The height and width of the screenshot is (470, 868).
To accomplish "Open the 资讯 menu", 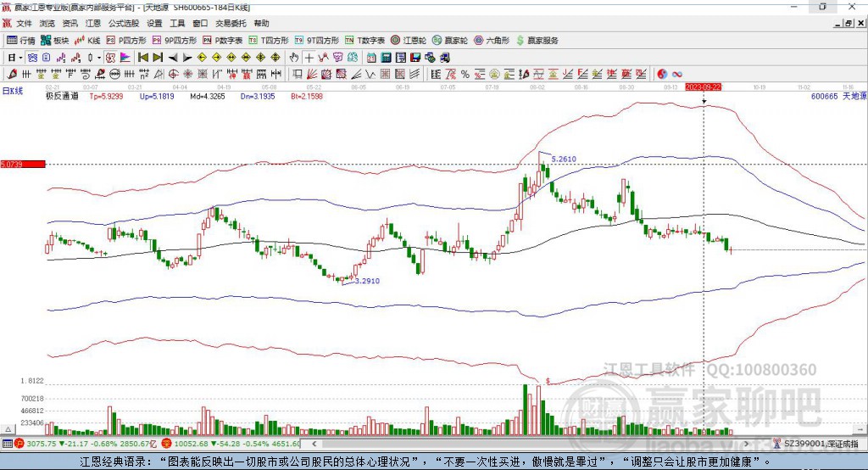I will point(70,23).
